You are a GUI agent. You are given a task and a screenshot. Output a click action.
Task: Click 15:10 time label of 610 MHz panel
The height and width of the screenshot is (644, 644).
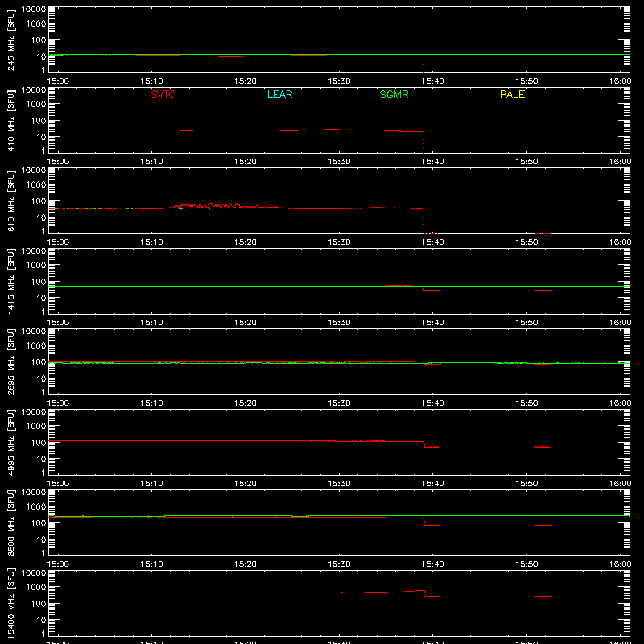(152, 242)
